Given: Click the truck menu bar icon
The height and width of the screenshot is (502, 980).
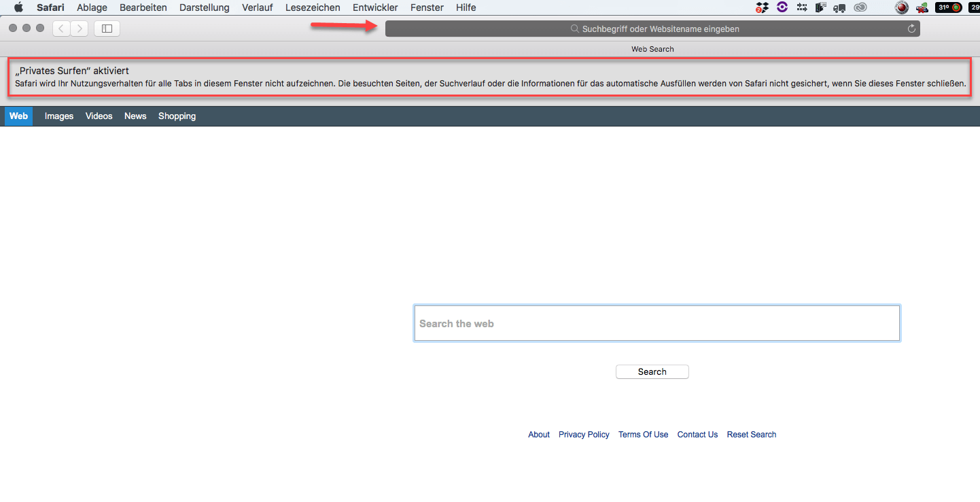Looking at the screenshot, I should pos(840,8).
